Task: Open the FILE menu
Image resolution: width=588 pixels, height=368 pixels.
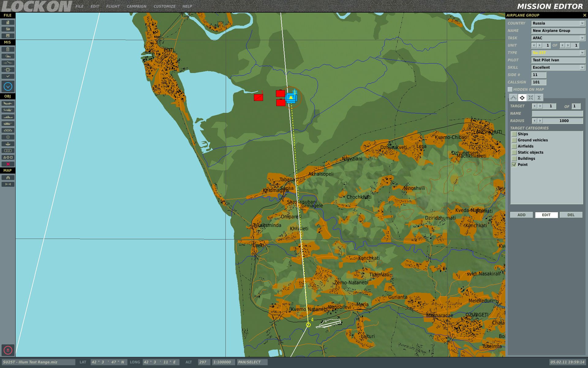Action: [80, 6]
